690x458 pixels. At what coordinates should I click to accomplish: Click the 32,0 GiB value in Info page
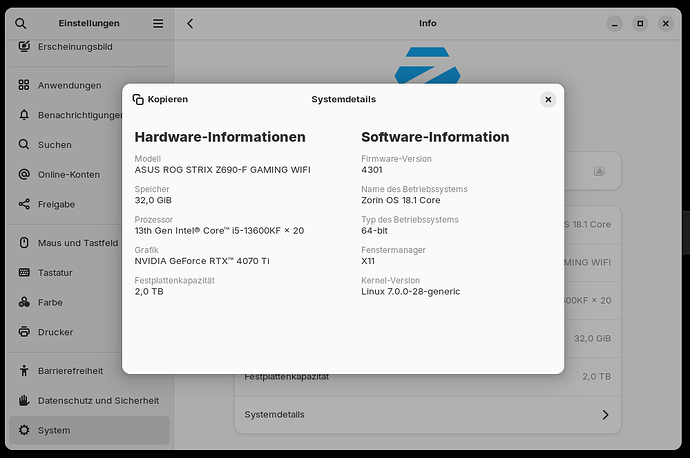[592, 338]
